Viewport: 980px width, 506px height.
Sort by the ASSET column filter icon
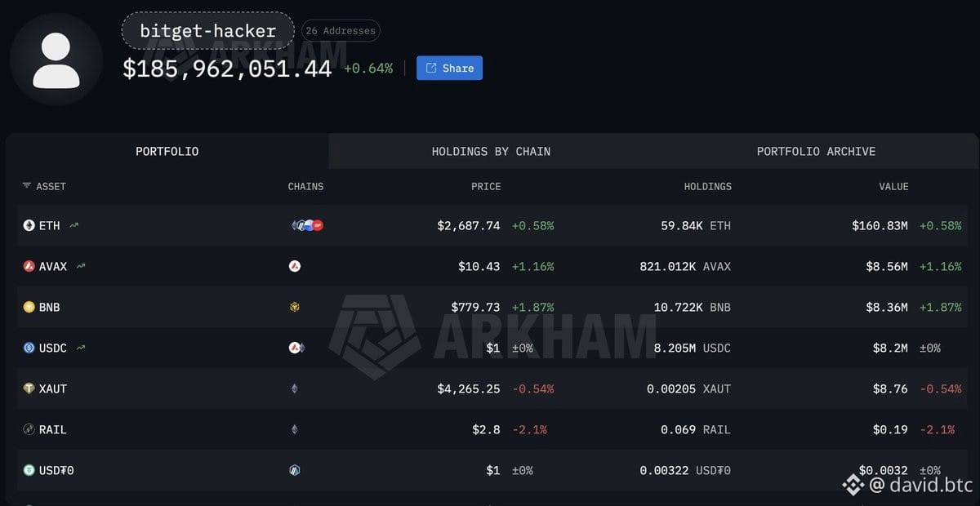(x=27, y=186)
